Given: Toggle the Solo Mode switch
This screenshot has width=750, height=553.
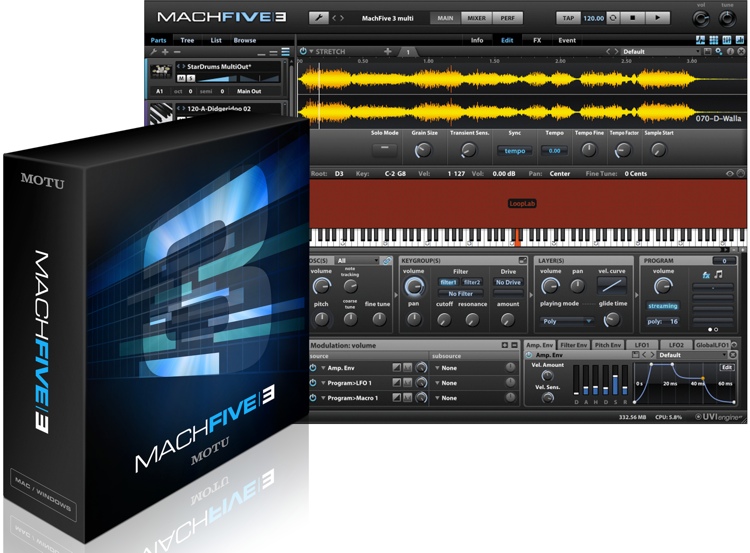Looking at the screenshot, I should (385, 149).
